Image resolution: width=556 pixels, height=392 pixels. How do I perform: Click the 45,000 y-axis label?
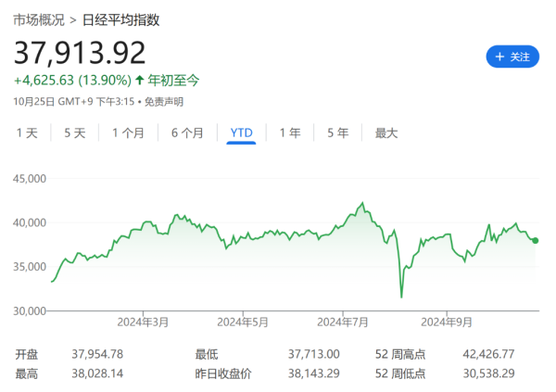pos(30,179)
